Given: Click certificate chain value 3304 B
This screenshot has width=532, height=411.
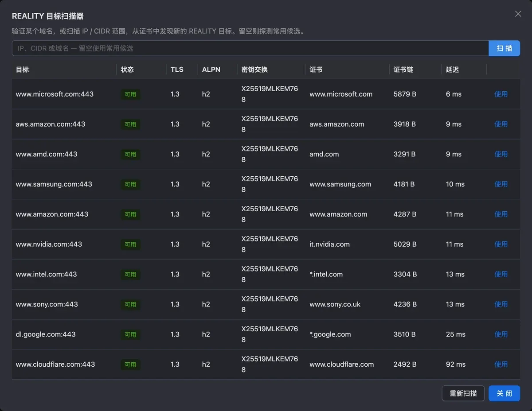Looking at the screenshot, I should (x=405, y=274).
